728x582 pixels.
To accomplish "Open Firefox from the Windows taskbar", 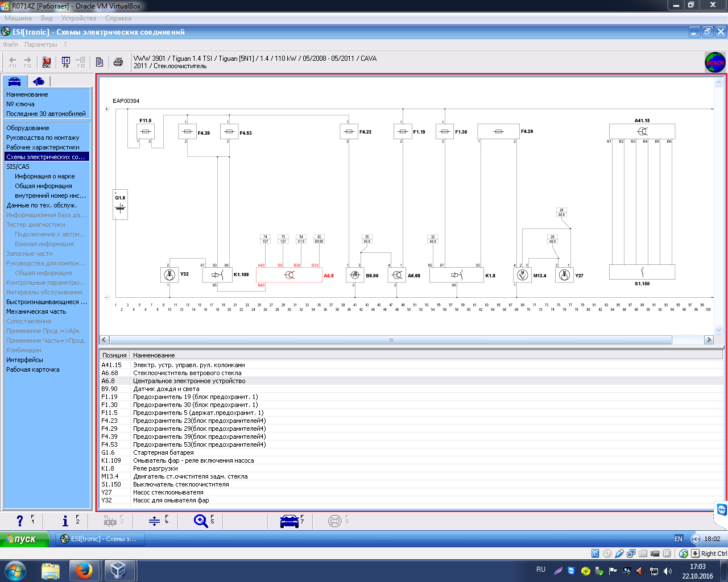I will click(x=84, y=570).
